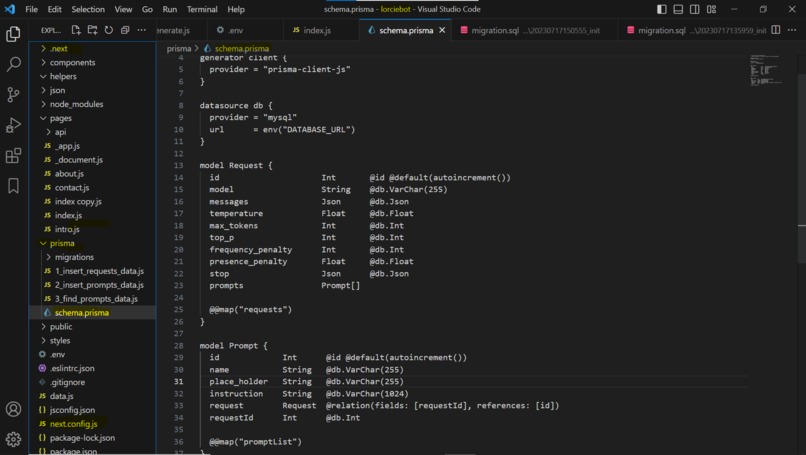The image size is (806, 455).
Task: Open editor more actions ellipsis
Action: (792, 30)
